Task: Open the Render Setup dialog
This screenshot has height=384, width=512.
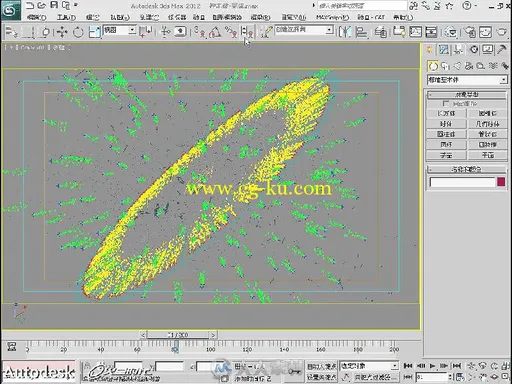Action: point(470,32)
